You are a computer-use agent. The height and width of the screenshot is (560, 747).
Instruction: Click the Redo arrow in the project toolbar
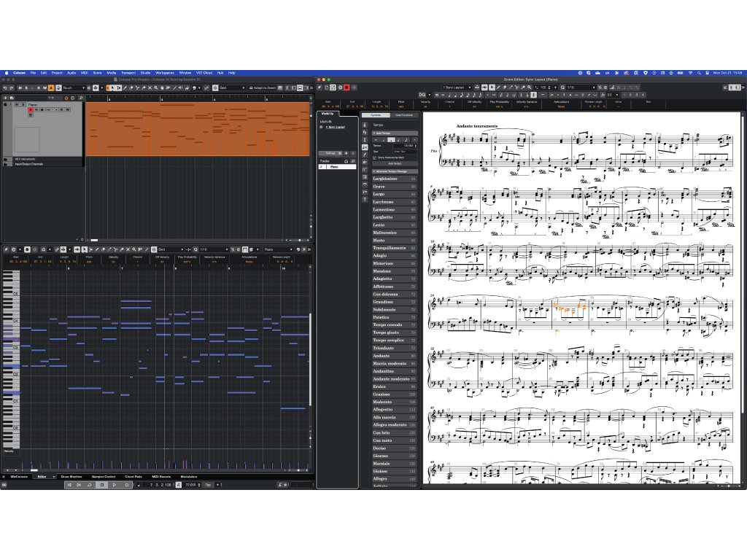12,87
